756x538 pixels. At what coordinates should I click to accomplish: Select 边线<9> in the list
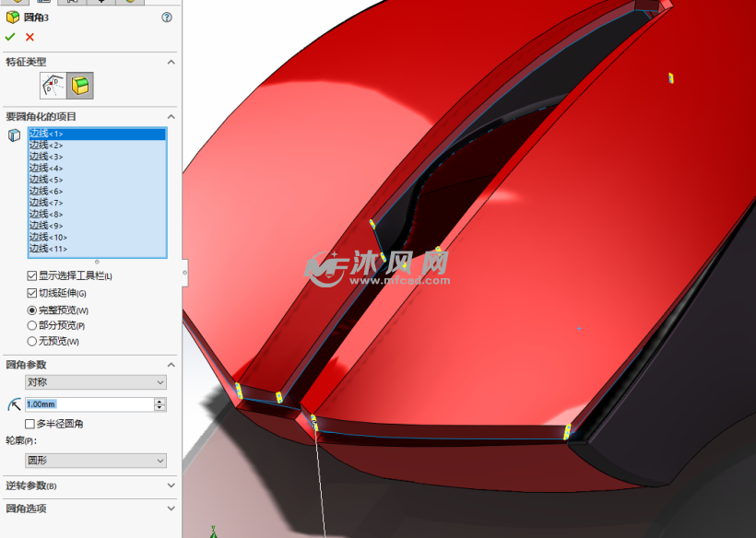click(x=97, y=226)
